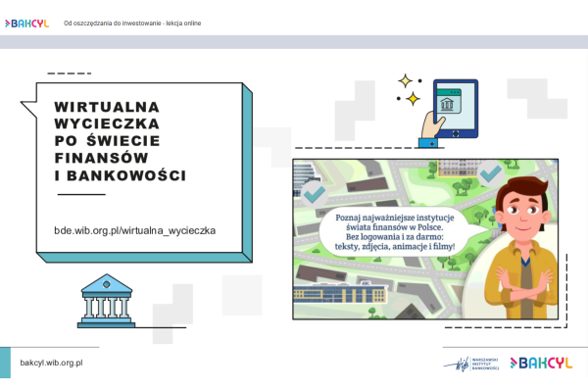This screenshot has height=392, width=588.
Task: Open the bakcyl.wib.org.pl footer link
Action: pos(51,363)
